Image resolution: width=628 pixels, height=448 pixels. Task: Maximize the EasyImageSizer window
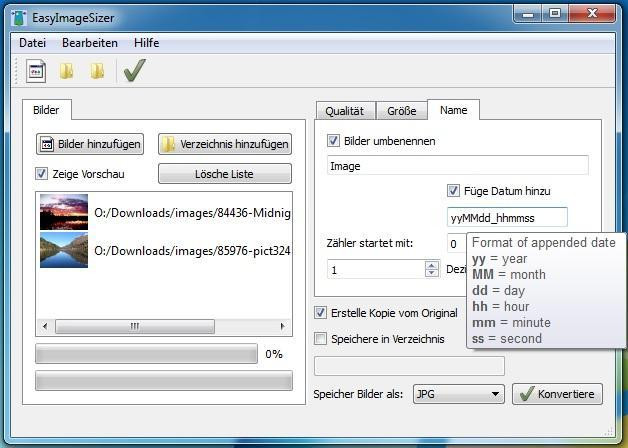[x=555, y=14]
